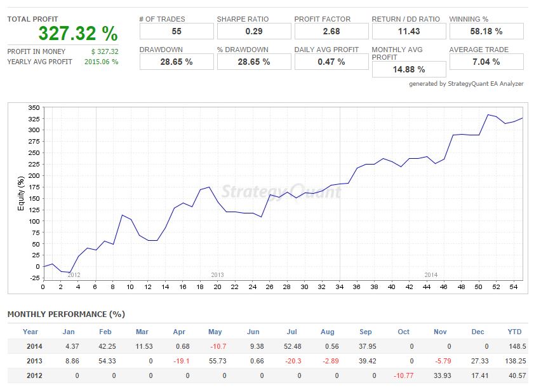Screen dimensions: 541x392
Task: Click the Total Profit 327.32 % value
Action: [78, 34]
